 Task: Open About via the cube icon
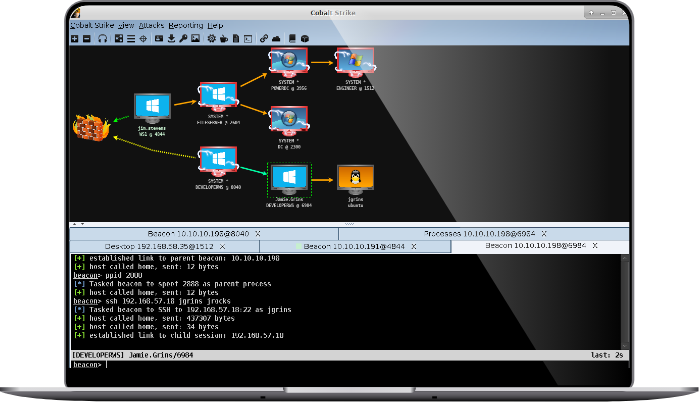coord(305,39)
